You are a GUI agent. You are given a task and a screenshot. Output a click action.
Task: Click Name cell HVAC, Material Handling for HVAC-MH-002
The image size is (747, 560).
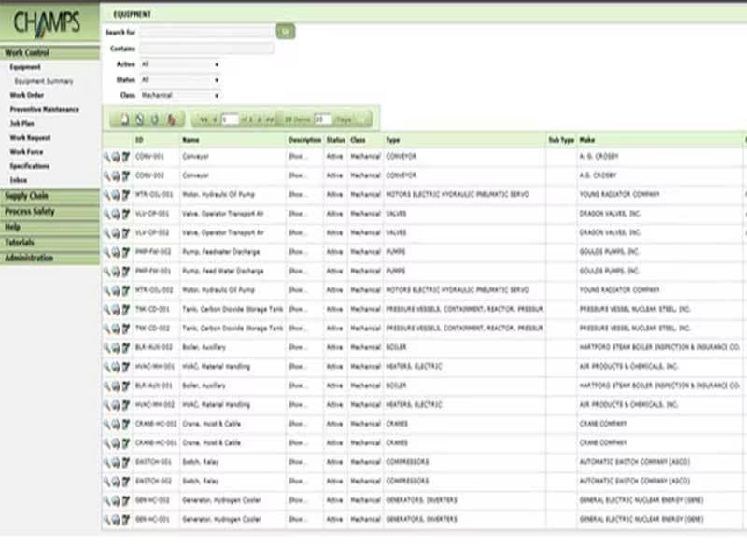(216, 405)
